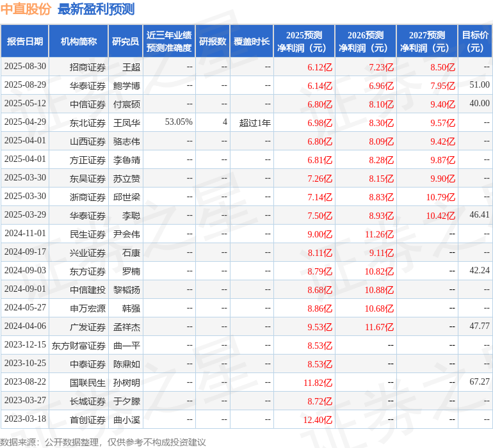This screenshot has height=448, width=493.
Task: Click the 近三年业绩预测准确度 column header
Action: 169,42
